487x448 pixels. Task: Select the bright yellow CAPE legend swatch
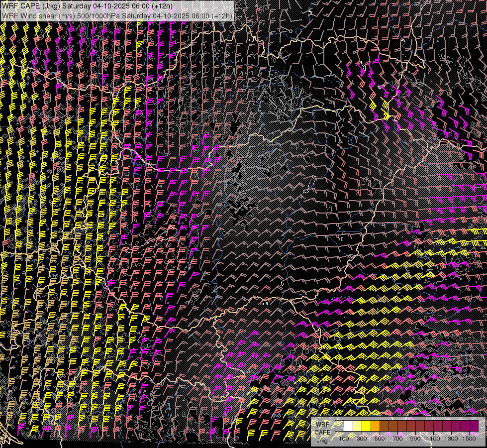coord(366,426)
